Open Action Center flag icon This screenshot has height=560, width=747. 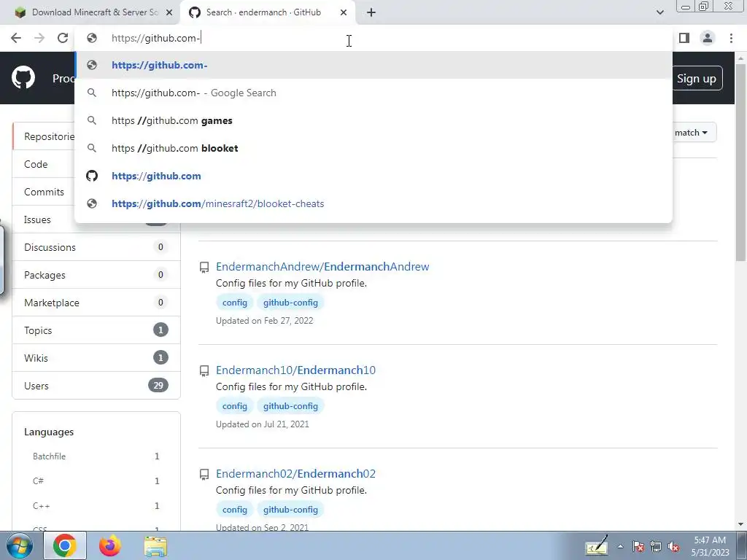point(638,546)
